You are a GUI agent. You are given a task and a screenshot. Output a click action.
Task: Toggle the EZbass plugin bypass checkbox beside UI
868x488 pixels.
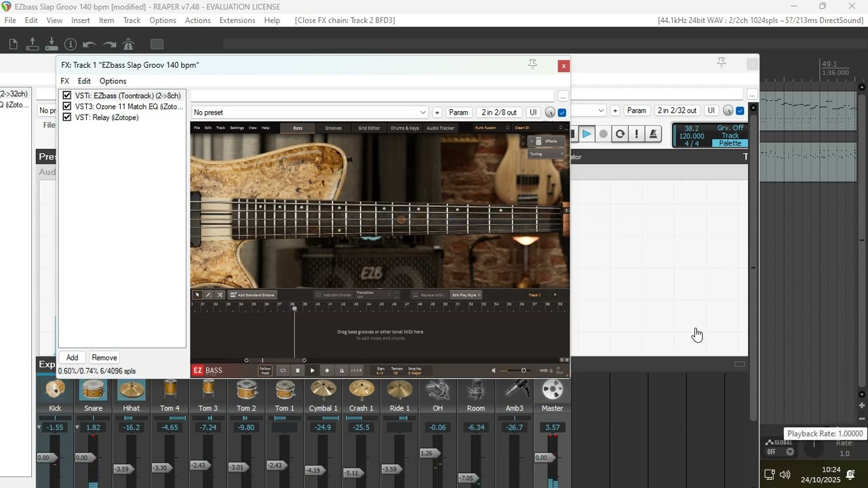[561, 113]
